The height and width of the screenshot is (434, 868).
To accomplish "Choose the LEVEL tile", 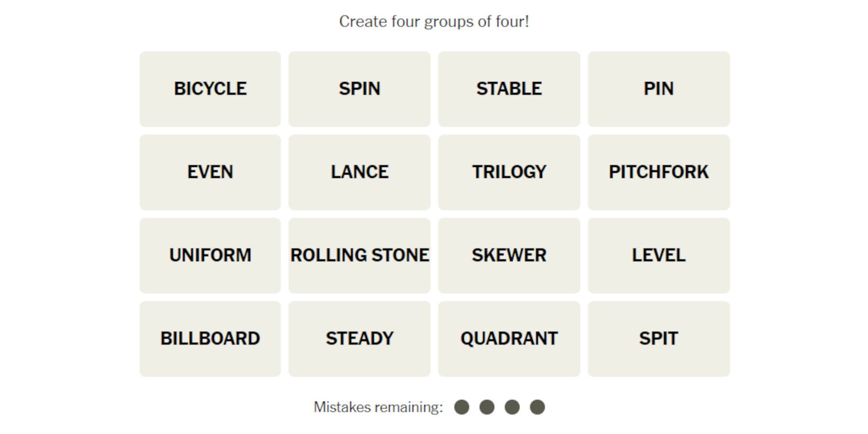I will [658, 256].
